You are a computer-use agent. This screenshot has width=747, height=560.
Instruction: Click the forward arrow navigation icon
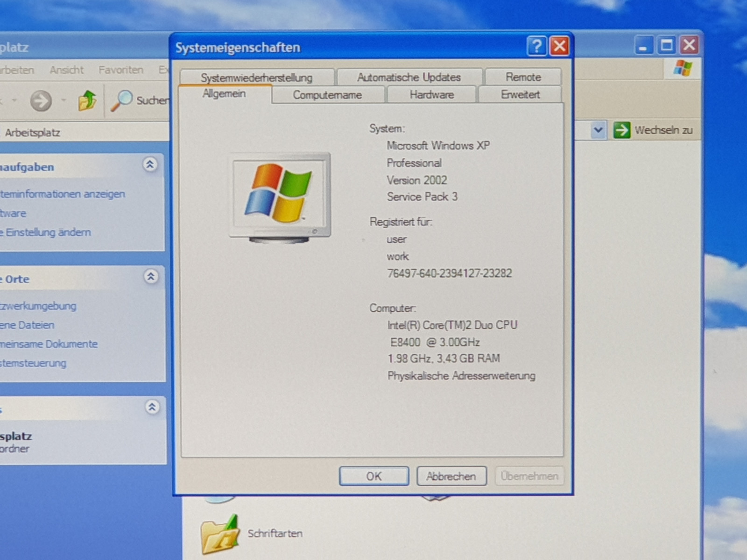click(x=41, y=100)
